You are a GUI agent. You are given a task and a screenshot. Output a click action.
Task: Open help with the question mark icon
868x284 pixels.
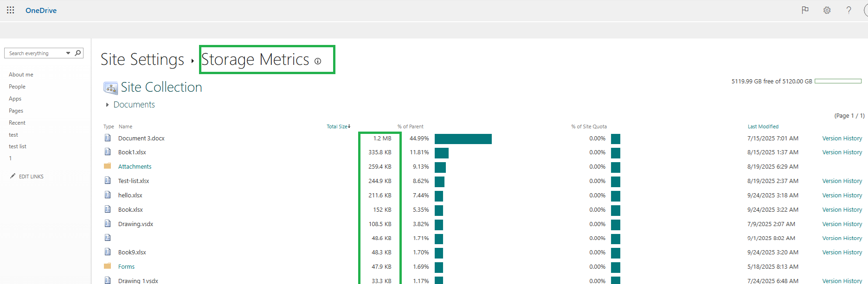point(849,10)
